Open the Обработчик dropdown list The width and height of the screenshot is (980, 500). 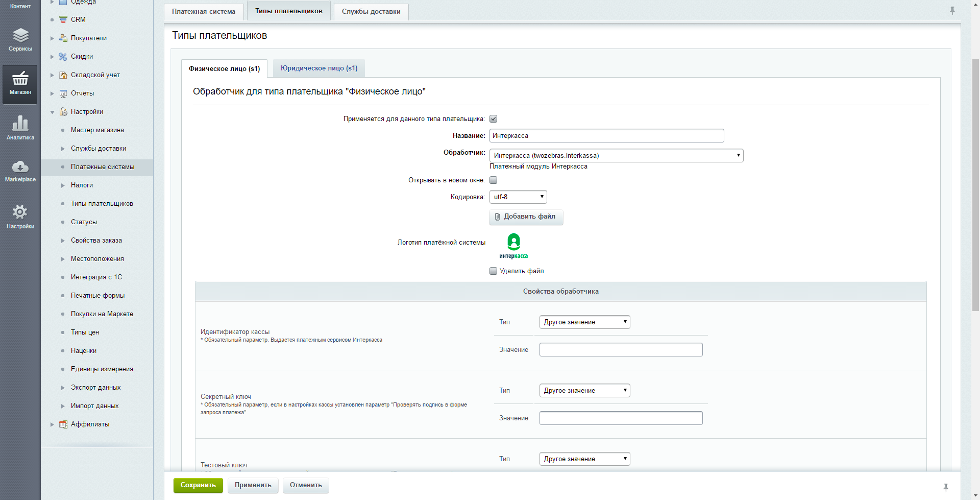click(x=616, y=156)
